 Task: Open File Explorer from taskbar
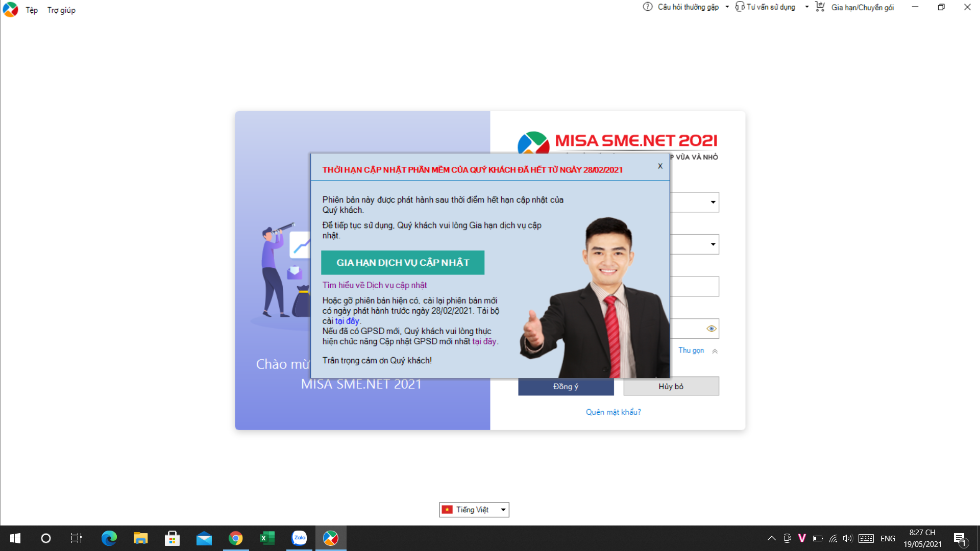point(140,538)
